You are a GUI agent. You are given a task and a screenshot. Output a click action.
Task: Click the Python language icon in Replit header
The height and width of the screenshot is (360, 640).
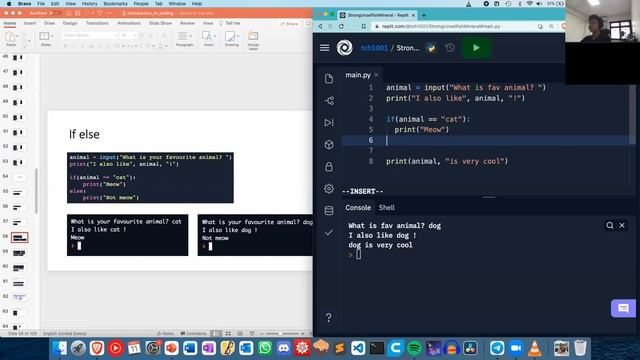click(431, 48)
